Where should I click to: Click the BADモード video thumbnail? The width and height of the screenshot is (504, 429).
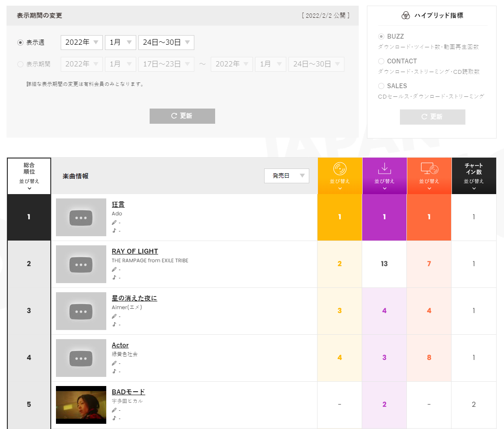(81, 405)
